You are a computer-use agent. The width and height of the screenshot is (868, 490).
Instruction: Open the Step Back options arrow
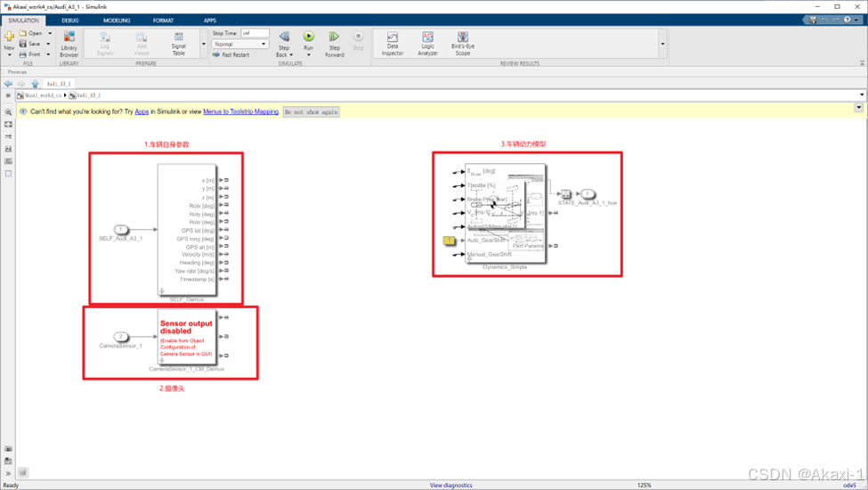[x=291, y=55]
